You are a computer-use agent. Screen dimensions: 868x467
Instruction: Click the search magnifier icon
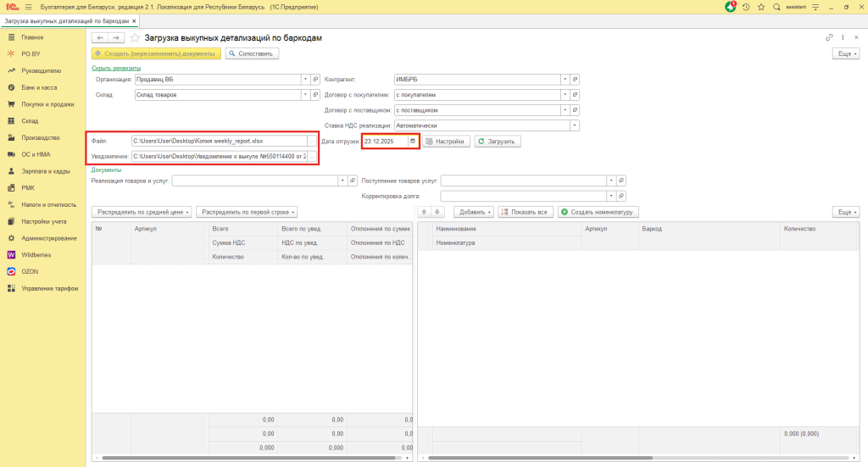(x=776, y=7)
